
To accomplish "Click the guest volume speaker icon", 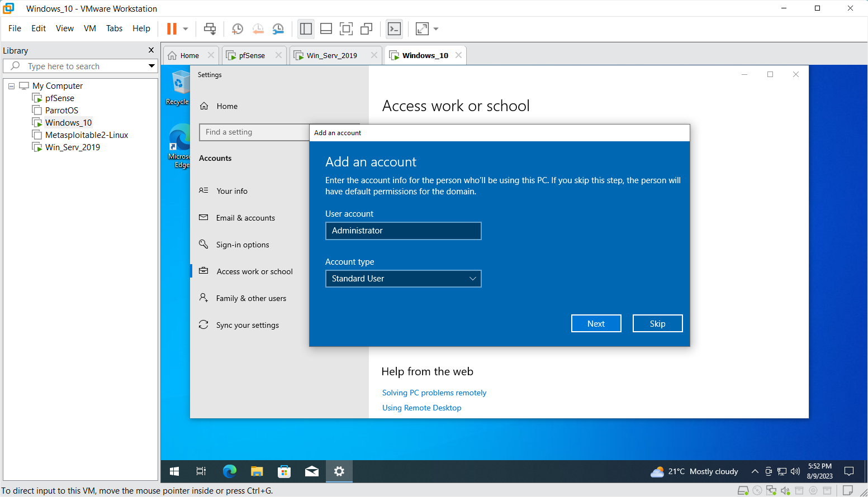I will [795, 471].
